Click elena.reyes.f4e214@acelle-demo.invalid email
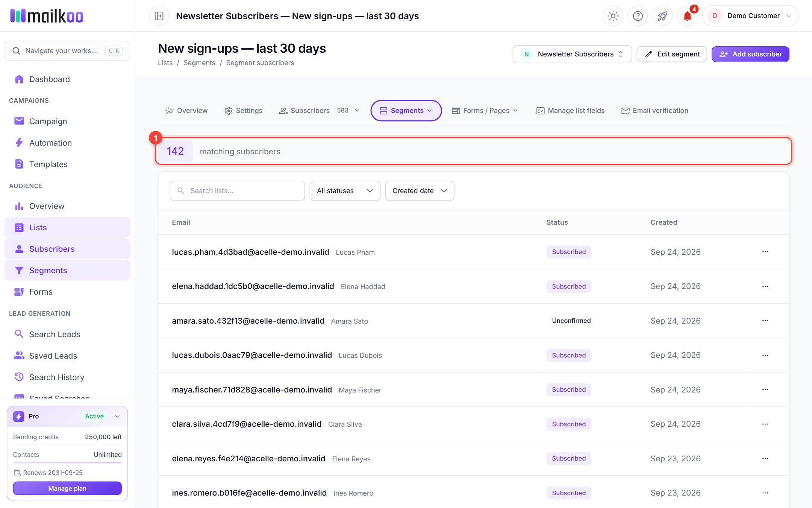This screenshot has width=812, height=508. pyautogui.click(x=248, y=459)
